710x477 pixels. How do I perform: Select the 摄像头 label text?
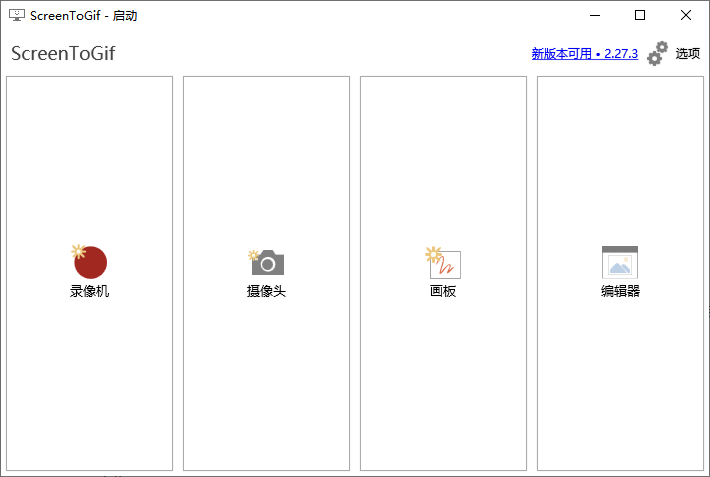click(267, 292)
